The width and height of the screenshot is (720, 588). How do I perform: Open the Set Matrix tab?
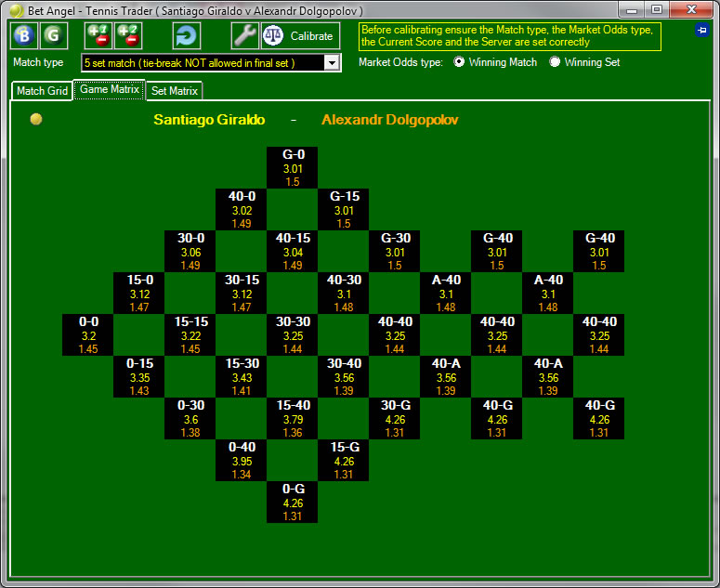175,91
